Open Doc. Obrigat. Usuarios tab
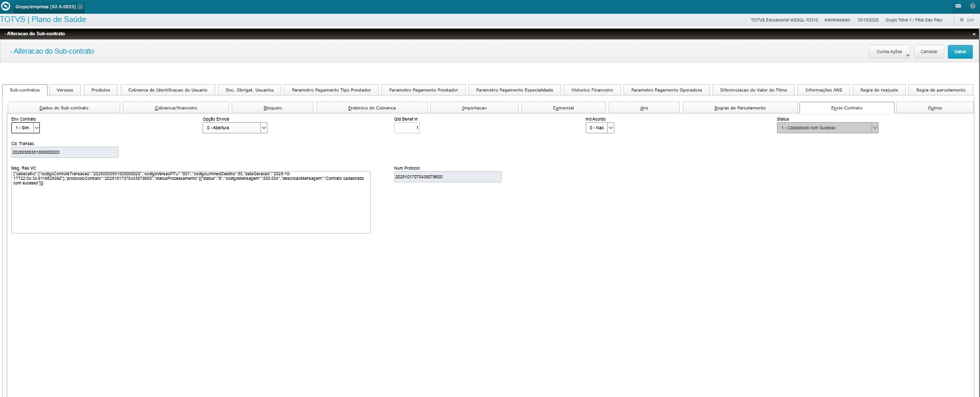 point(250,90)
